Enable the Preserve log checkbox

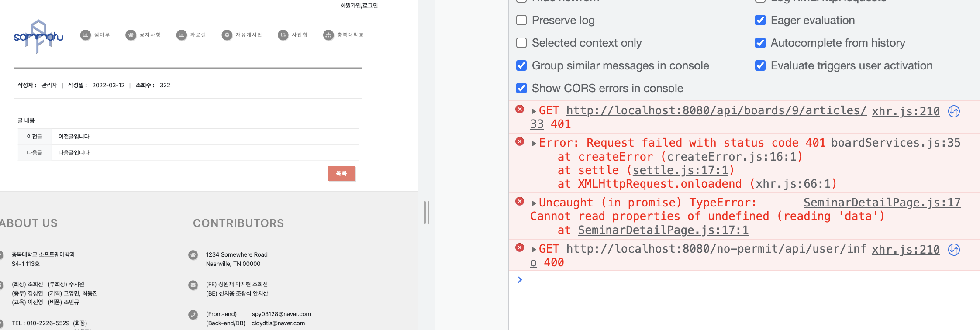pyautogui.click(x=521, y=20)
